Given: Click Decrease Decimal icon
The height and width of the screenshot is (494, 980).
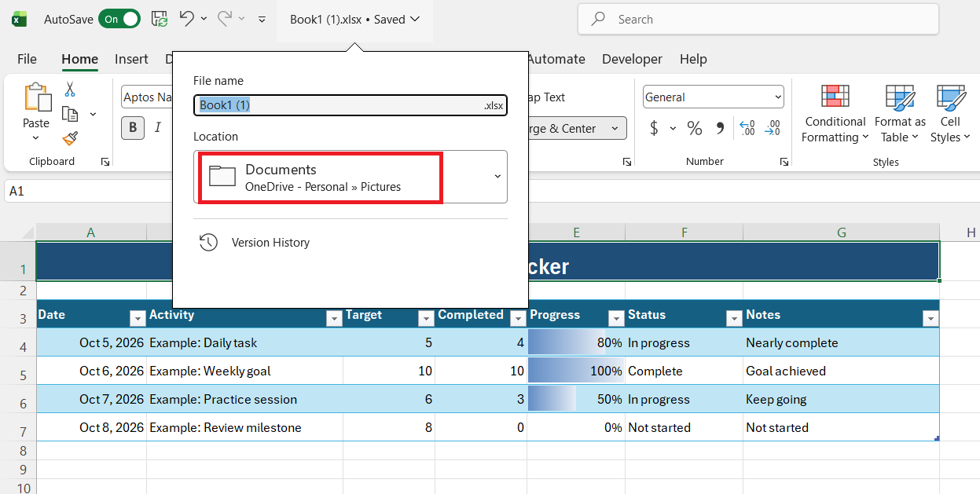Looking at the screenshot, I should (773, 128).
